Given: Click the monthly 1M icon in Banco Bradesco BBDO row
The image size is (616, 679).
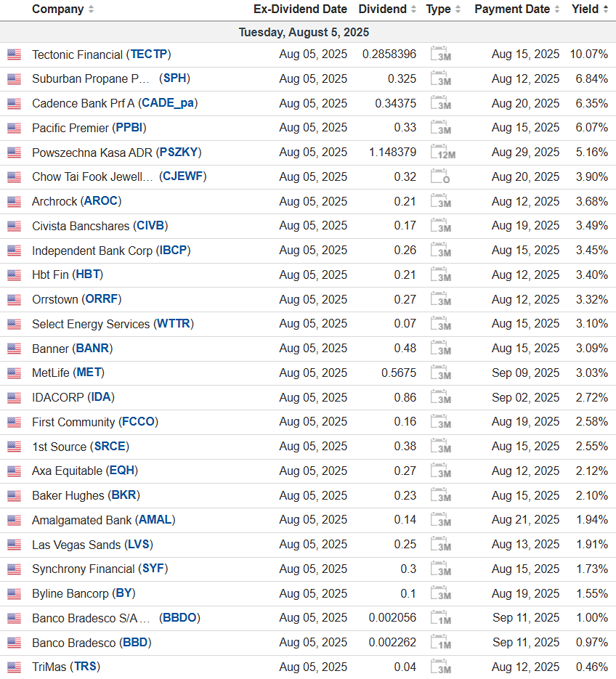Looking at the screenshot, I should pos(440,618).
